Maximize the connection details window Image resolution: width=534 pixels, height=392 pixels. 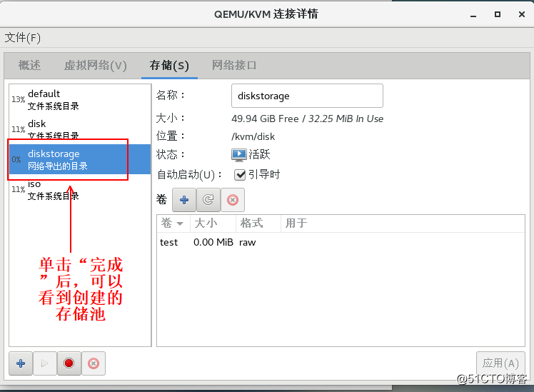(x=497, y=14)
